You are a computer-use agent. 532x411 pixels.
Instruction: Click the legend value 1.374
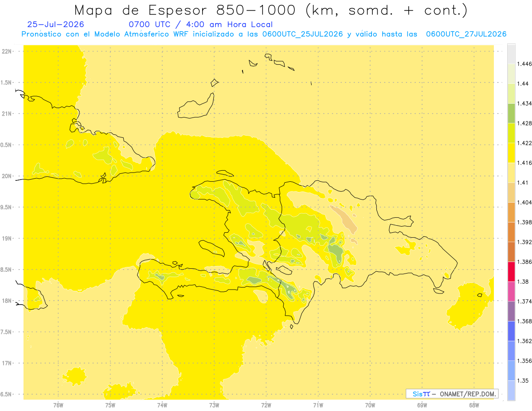tap(524, 301)
